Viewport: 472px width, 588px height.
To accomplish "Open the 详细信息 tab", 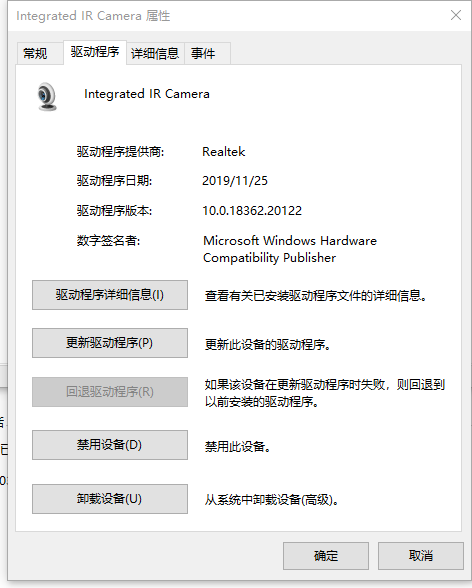I will [155, 53].
